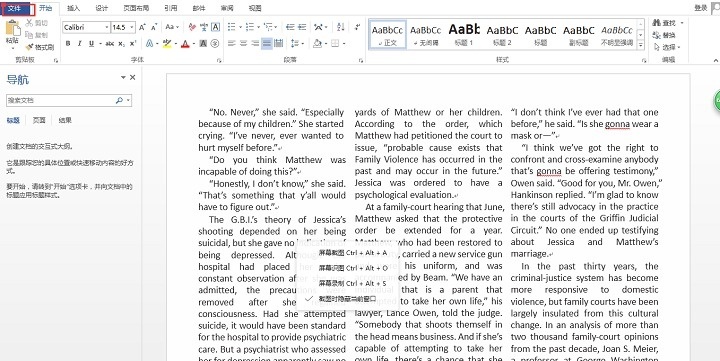
Task: Apply subscript formatting
Action: pyautogui.click(x=121, y=44)
